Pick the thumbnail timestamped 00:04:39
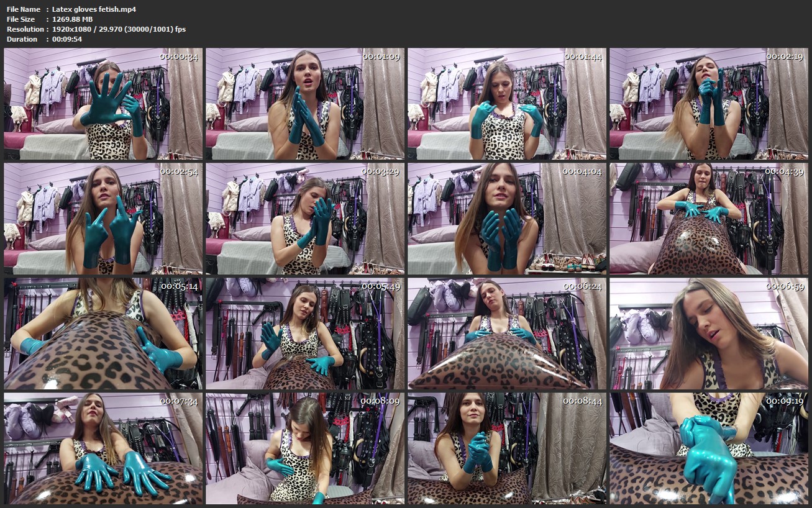This screenshot has height=508, width=812. tap(709, 219)
